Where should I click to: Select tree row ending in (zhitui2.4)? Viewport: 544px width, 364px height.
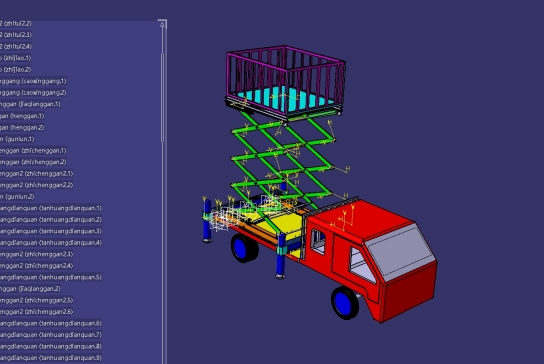point(16,46)
